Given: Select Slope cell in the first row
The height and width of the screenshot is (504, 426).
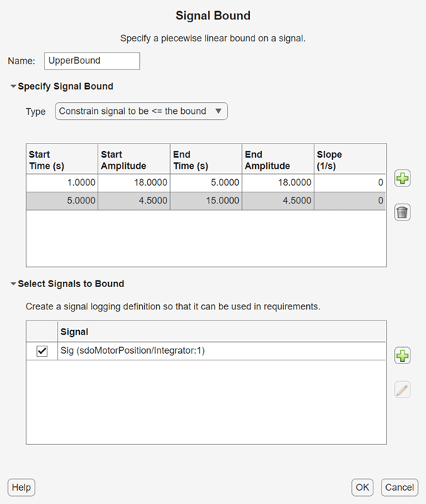Looking at the screenshot, I should point(350,183).
